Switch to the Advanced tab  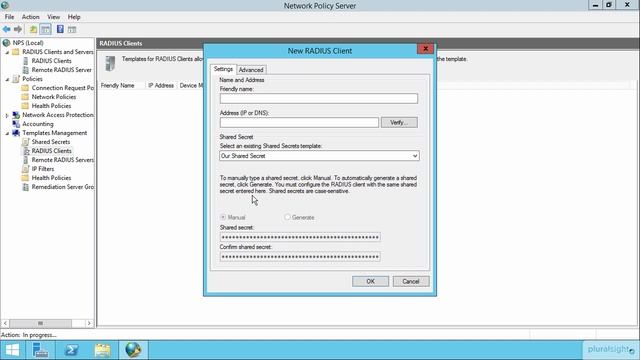pos(251,70)
